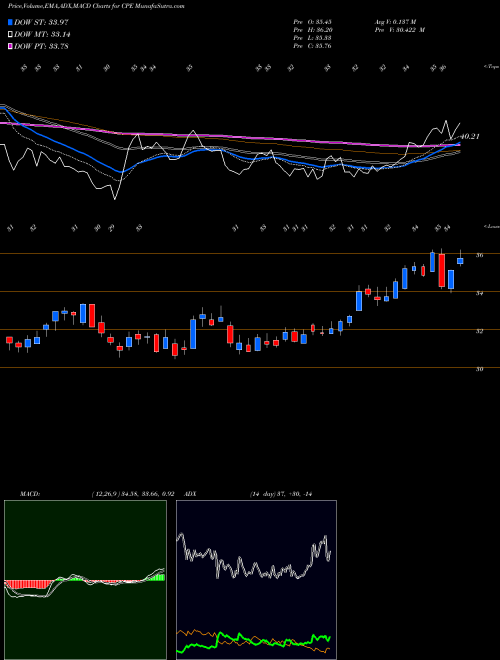The height and width of the screenshot is (660, 500).
Task: Click the 30 price axis label
Action: [479, 369]
